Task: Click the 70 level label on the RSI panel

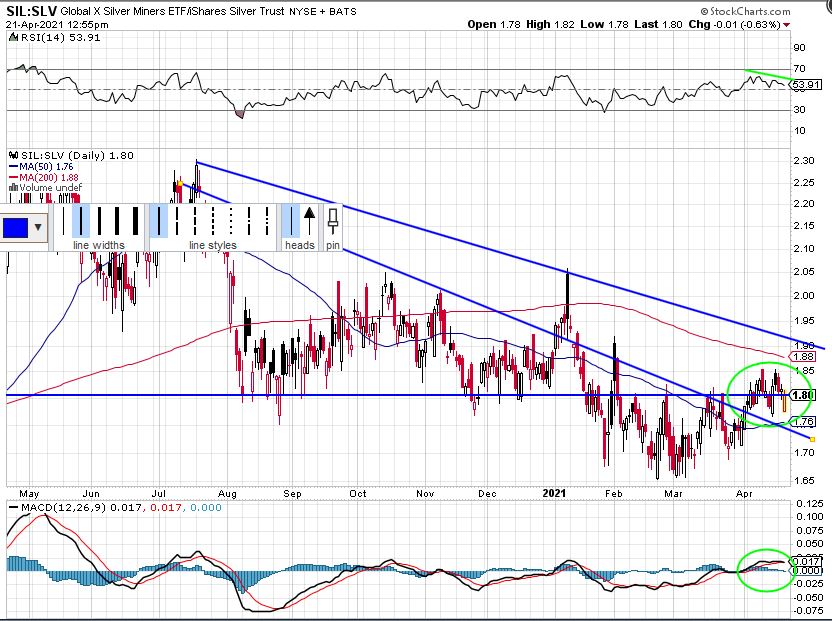Action: 799,68
